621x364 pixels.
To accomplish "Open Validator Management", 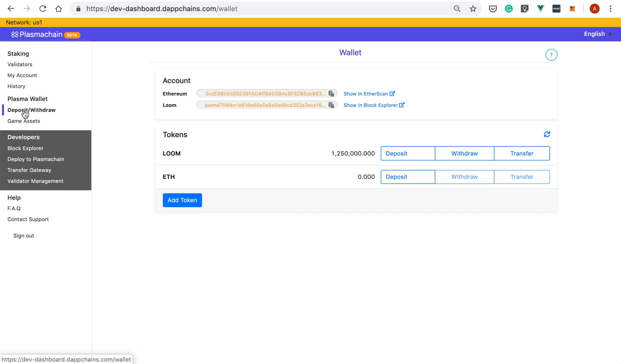I will (35, 181).
